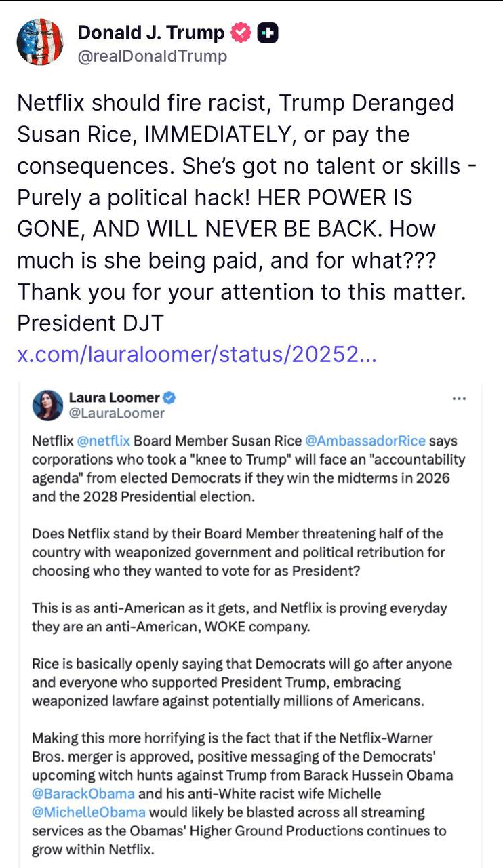Click the @BarackObama mention

83,793
